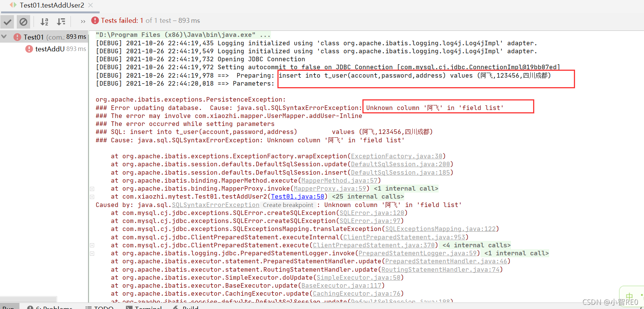Open the RoutingStatementHandler.java:74 link
Viewport: 644px width, 309px height.
tap(441, 270)
